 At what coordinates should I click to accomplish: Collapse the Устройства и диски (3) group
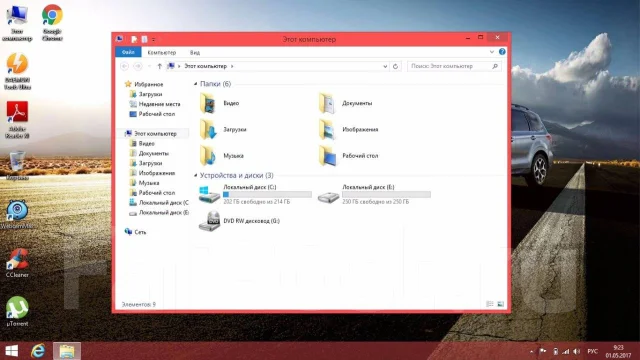pos(196,176)
